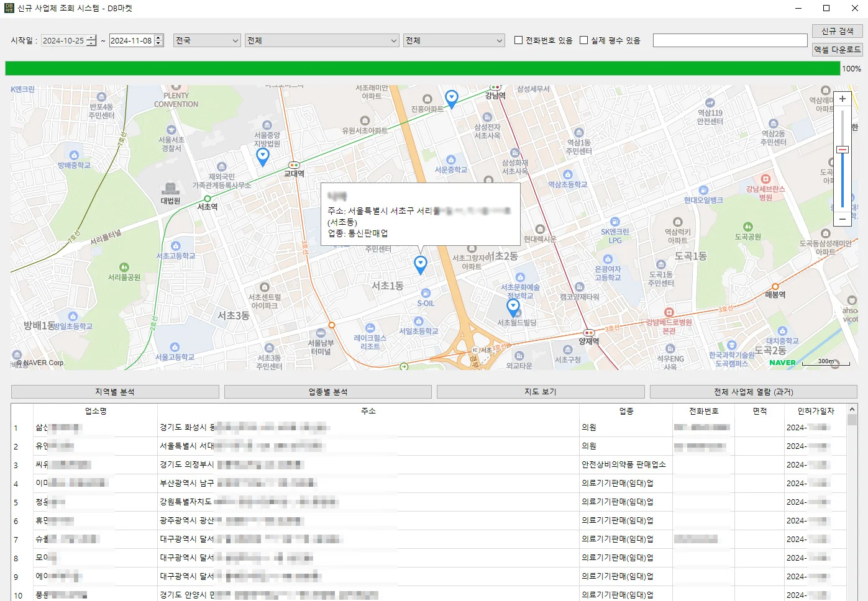
Task: Click the end date 2024-11-08 stepper arrows
Action: click(x=158, y=40)
